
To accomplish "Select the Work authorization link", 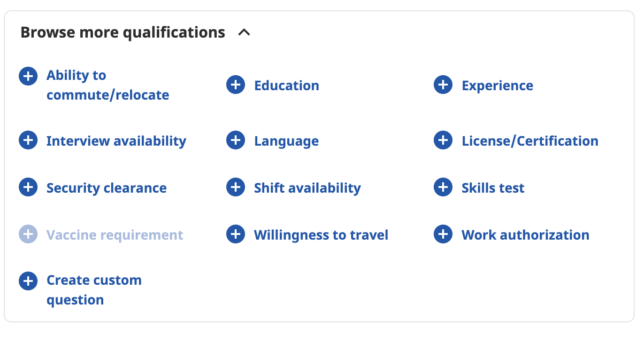I will pyautogui.click(x=525, y=235).
